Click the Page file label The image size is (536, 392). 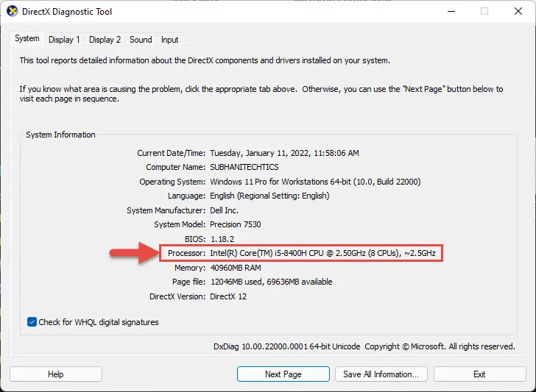coord(188,282)
